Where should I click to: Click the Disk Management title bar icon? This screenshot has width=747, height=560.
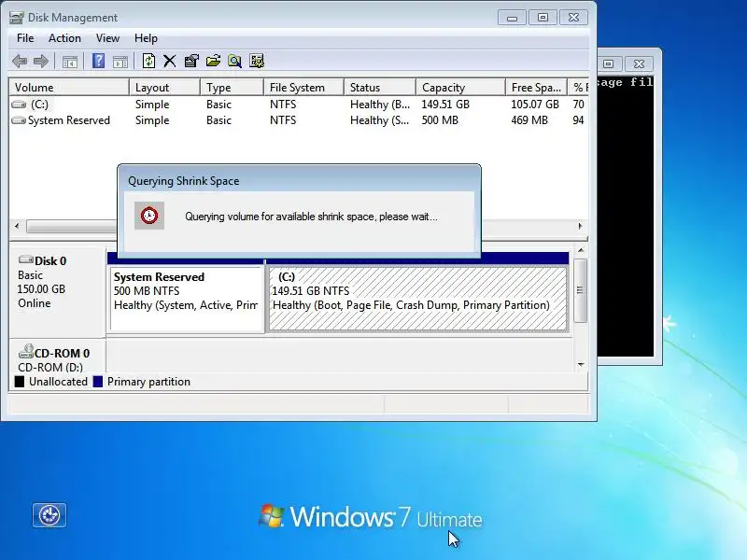pyautogui.click(x=16, y=18)
